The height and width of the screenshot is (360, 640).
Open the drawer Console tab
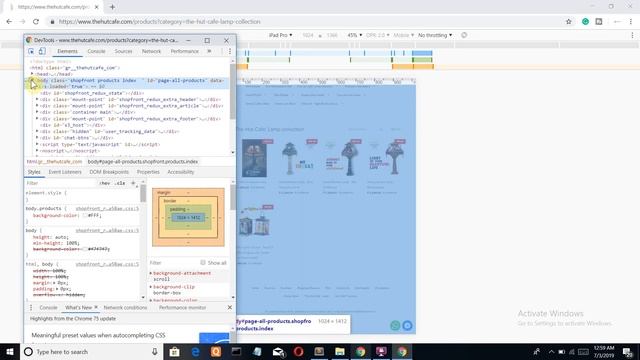click(48, 307)
